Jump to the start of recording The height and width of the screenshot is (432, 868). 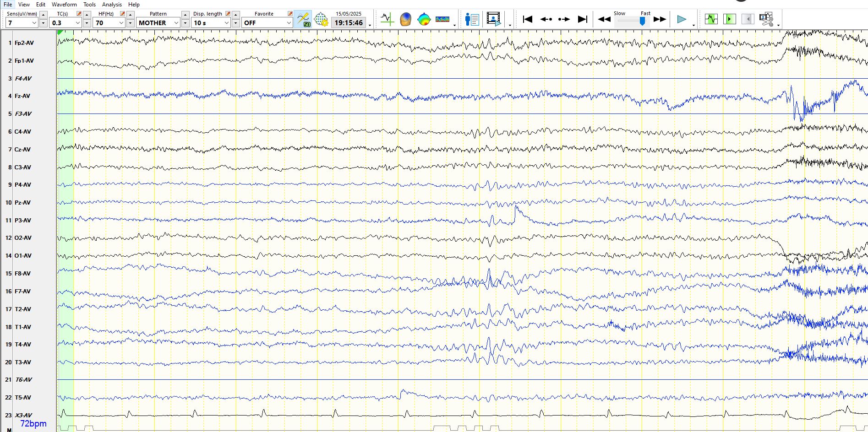point(528,19)
